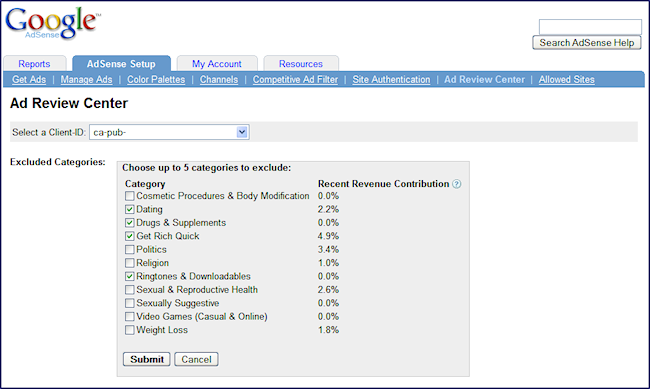Image resolution: width=650 pixels, height=389 pixels.
Task: Go to the Resources tab
Action: pyautogui.click(x=301, y=63)
